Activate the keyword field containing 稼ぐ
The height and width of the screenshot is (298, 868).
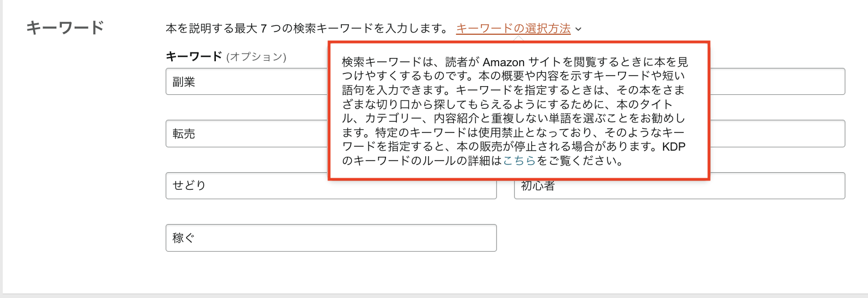331,238
